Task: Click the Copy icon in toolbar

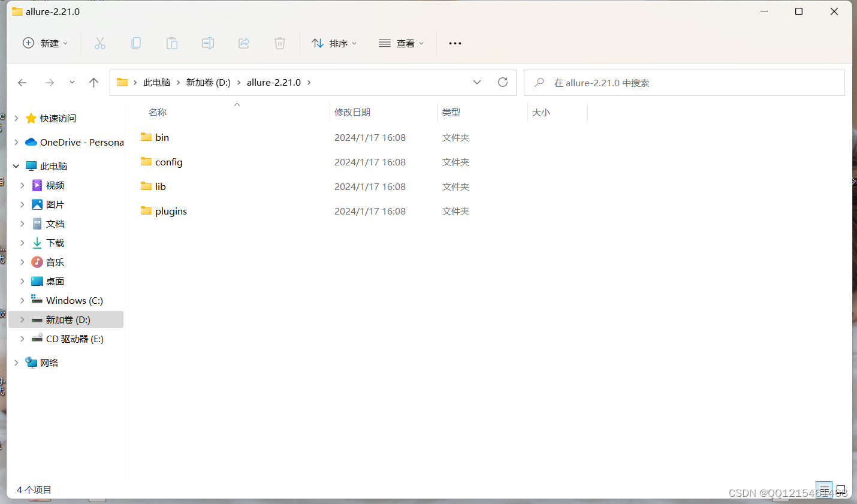Action: (x=136, y=43)
